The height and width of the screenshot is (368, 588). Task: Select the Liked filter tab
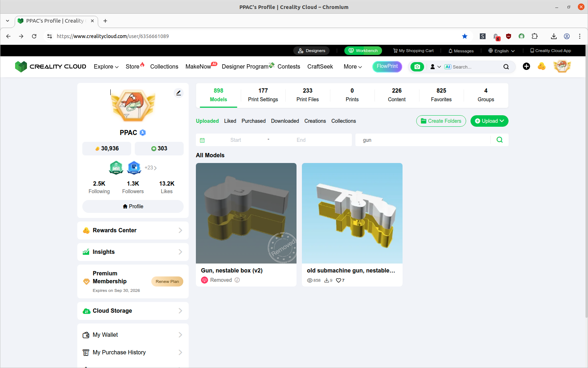coord(230,121)
